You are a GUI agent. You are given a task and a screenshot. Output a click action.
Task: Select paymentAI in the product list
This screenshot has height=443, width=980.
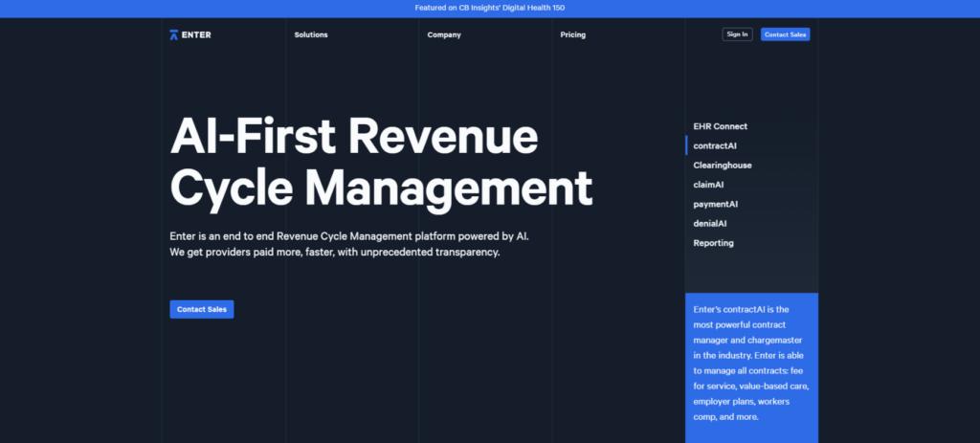point(716,204)
